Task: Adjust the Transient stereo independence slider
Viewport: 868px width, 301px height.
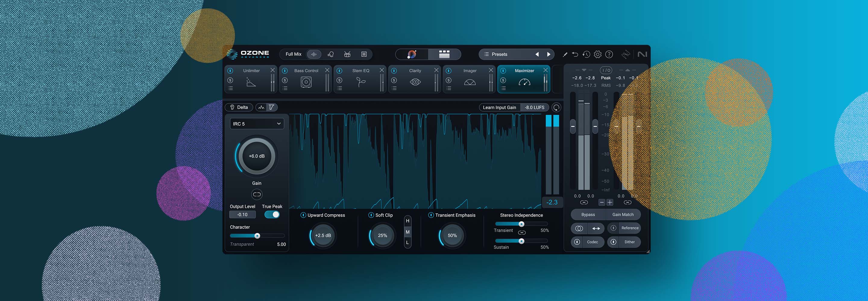Action: tap(522, 224)
